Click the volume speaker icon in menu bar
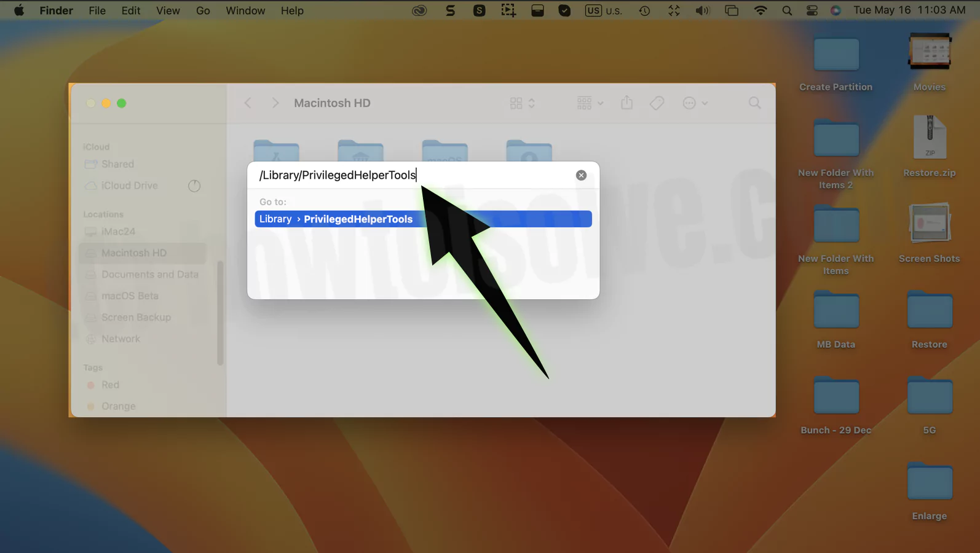 (x=702, y=10)
